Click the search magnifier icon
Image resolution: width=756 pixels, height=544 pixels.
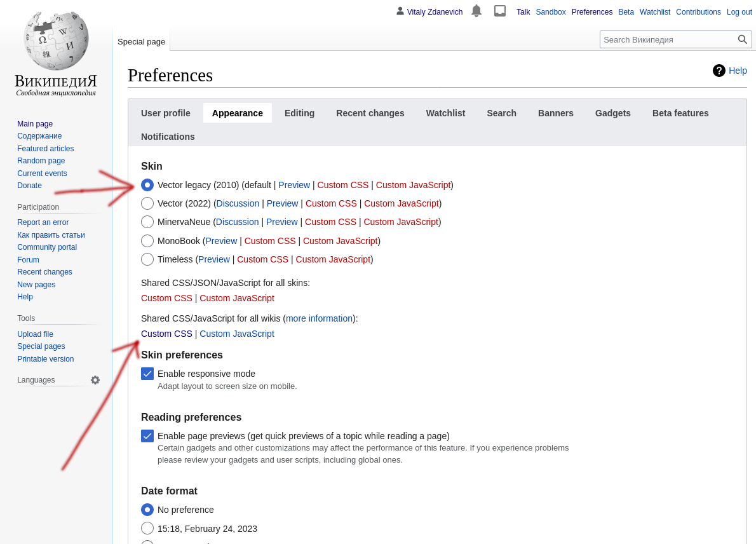tap(743, 39)
